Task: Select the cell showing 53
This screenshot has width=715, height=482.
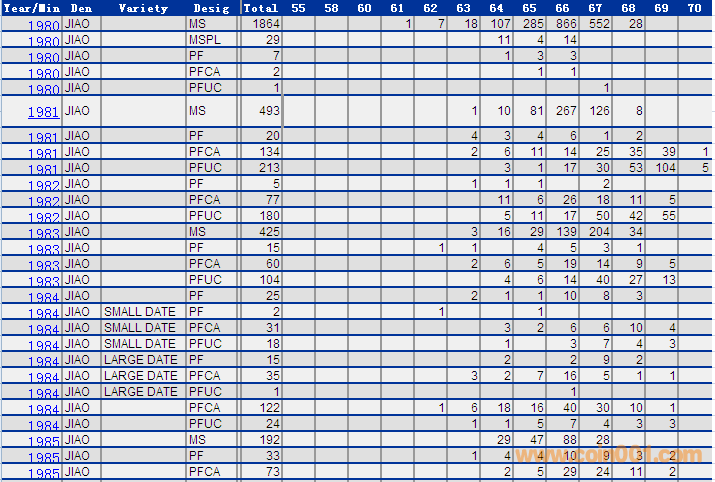Action: click(x=636, y=168)
